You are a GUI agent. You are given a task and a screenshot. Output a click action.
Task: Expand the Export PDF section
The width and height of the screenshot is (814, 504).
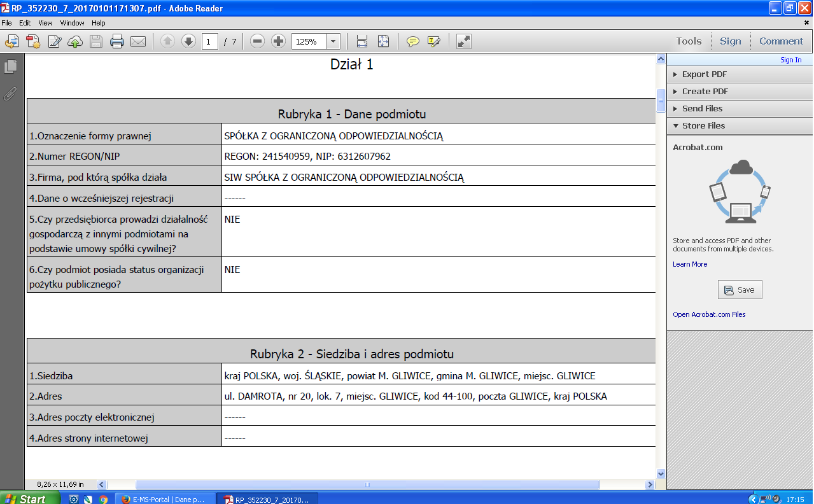704,74
